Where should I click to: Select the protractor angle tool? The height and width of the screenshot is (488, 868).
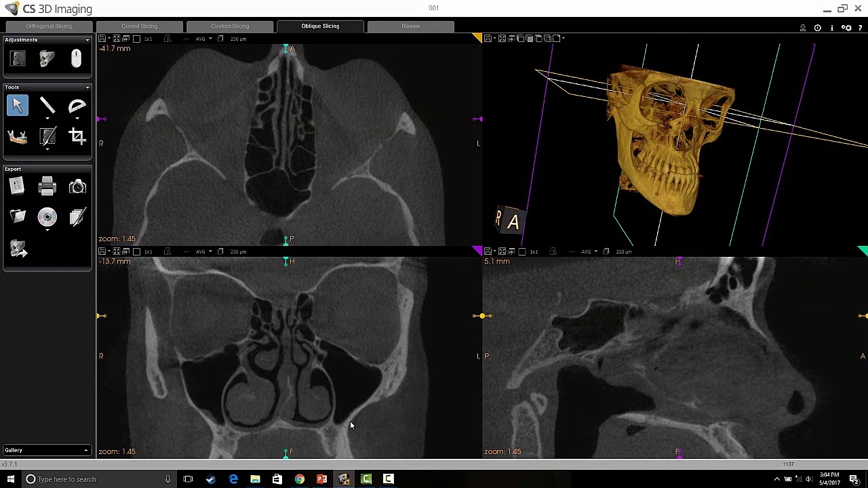click(77, 106)
